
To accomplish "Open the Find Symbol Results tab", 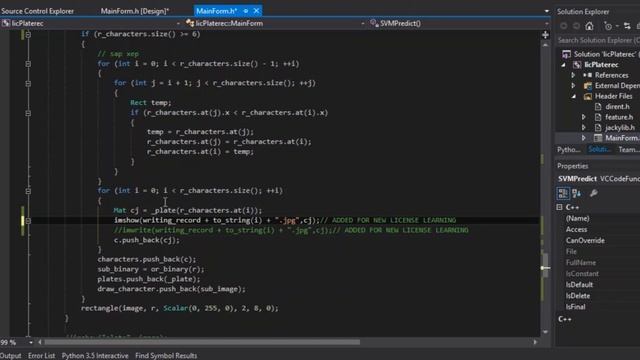I will point(166,356).
